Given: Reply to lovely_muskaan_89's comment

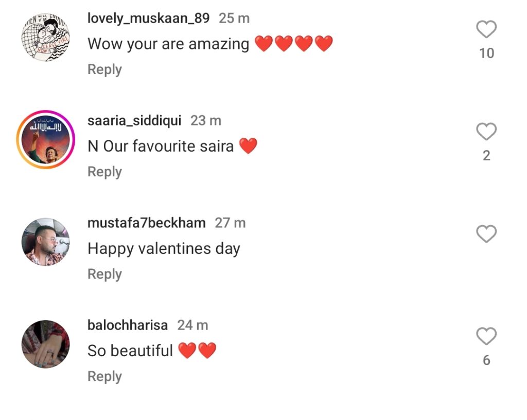Looking at the screenshot, I should tap(104, 69).
